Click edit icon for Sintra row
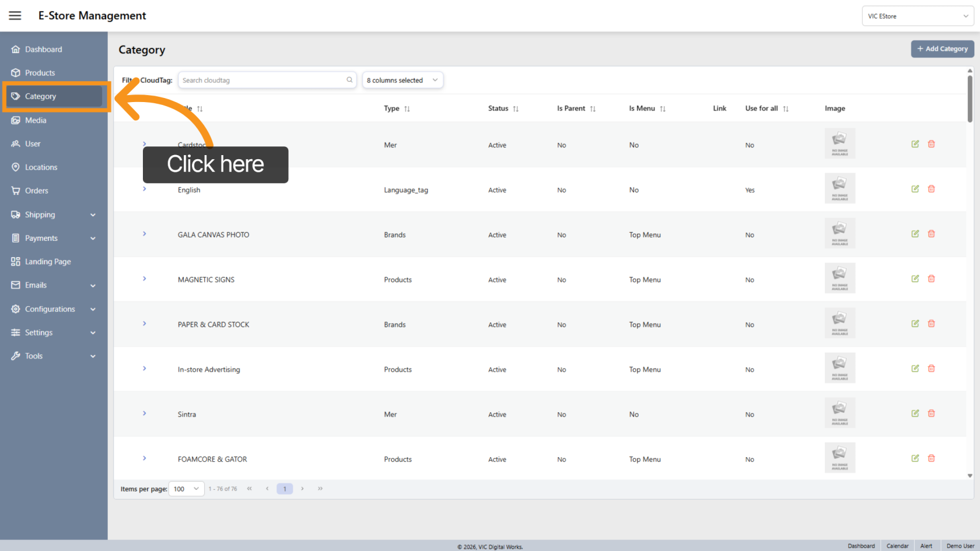 click(x=915, y=413)
